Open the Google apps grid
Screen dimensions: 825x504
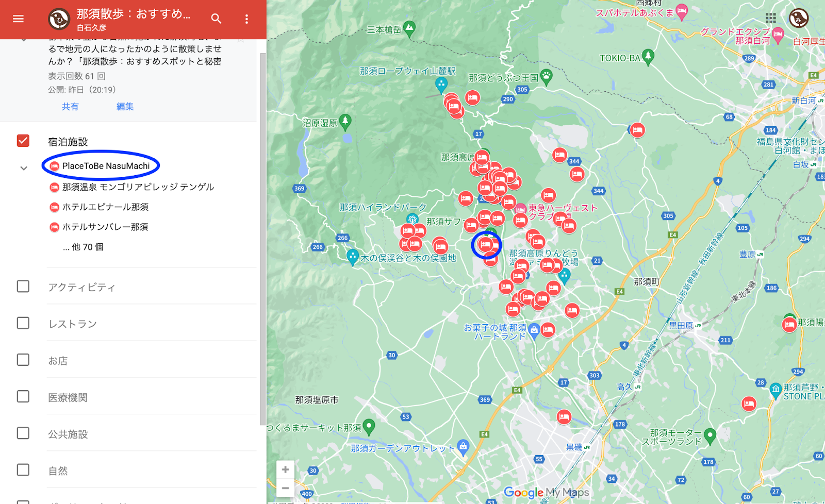pos(771,18)
